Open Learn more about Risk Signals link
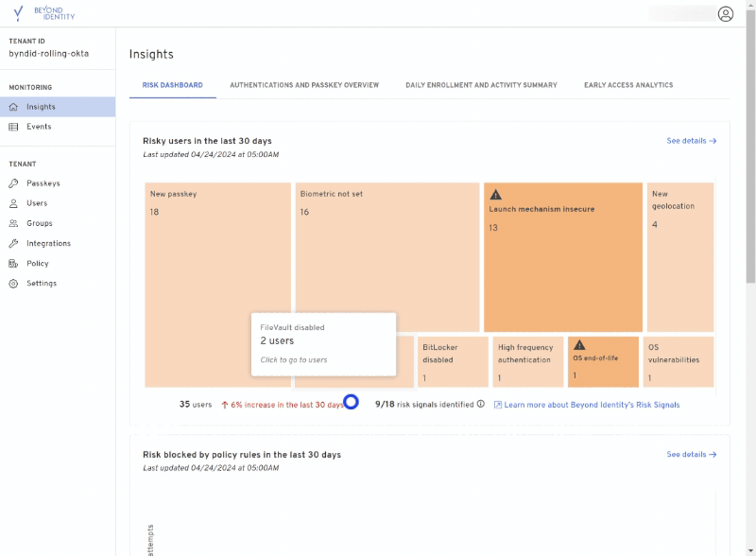The width and height of the screenshot is (756, 556). pyautogui.click(x=588, y=402)
